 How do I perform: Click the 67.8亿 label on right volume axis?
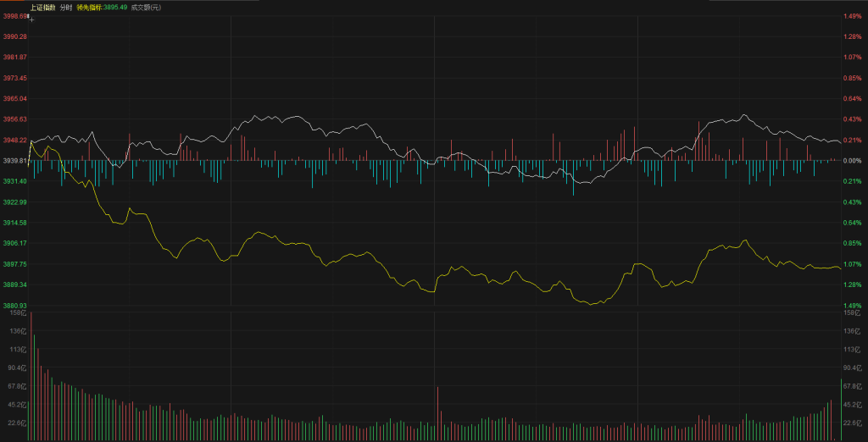click(x=851, y=386)
